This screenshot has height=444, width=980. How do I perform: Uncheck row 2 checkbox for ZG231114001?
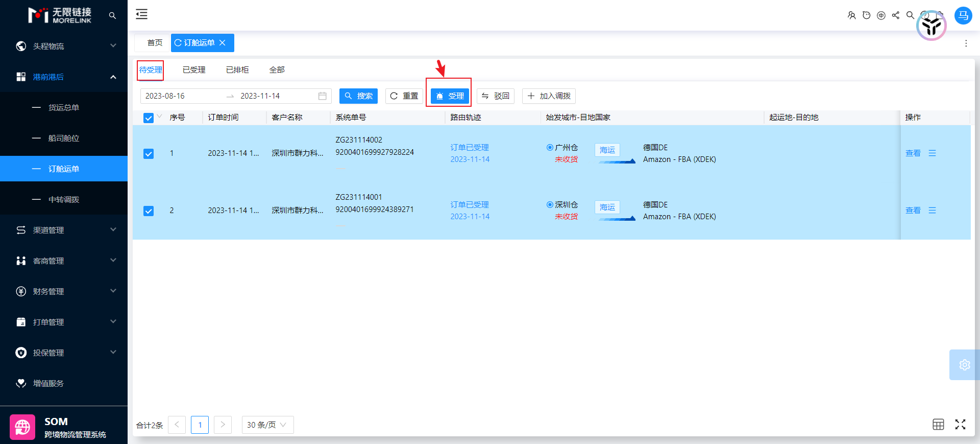pyautogui.click(x=149, y=211)
